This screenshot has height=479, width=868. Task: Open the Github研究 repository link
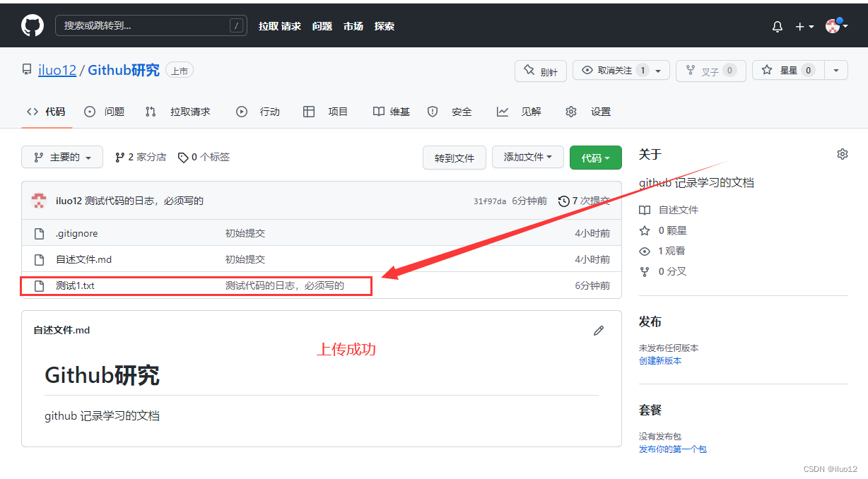[x=124, y=71]
